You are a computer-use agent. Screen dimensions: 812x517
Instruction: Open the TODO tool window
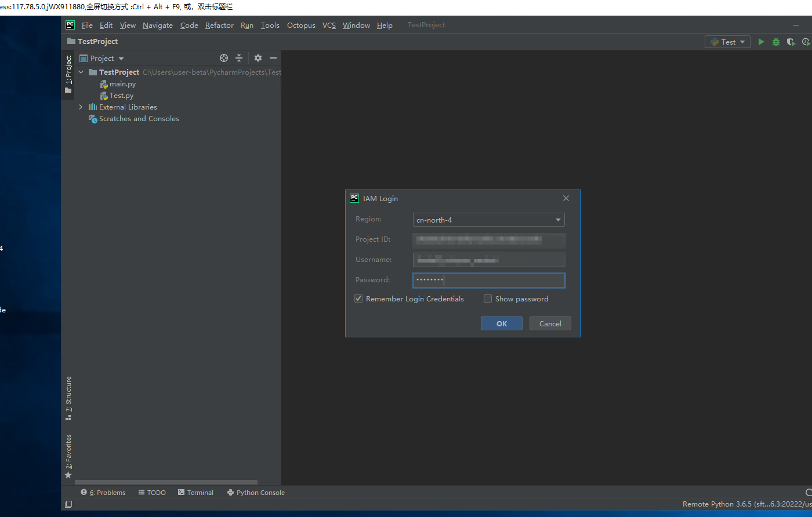click(152, 493)
